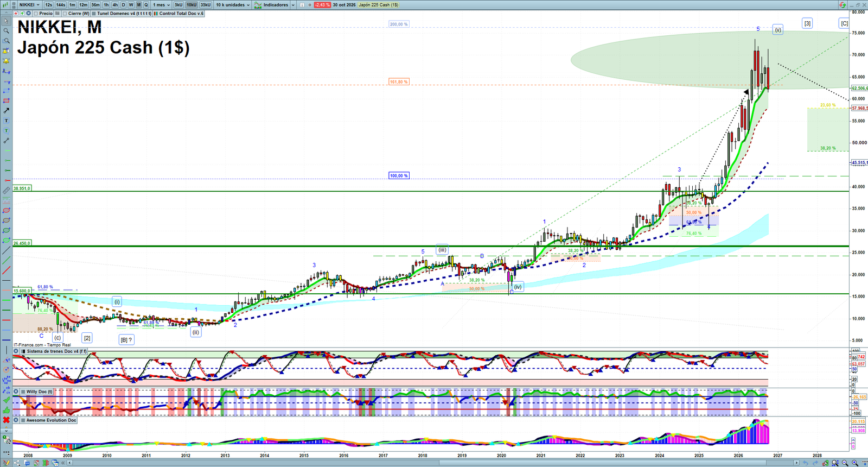Choose the red ellipse drawing tool

point(7,211)
